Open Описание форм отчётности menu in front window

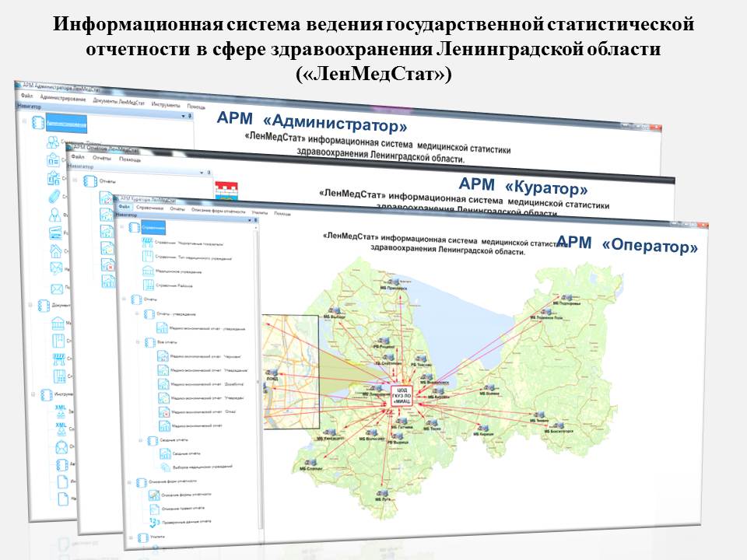218,211
